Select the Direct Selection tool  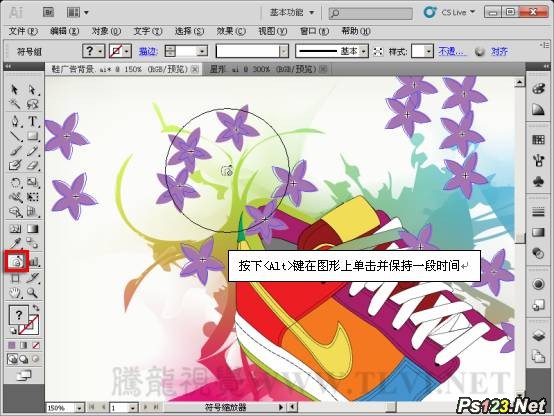(x=32, y=89)
